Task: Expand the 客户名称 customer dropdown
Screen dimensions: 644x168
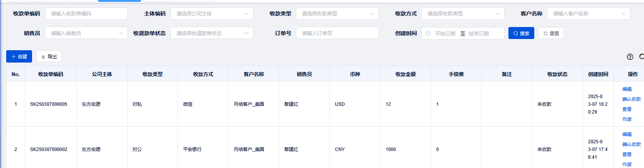Action: tap(588, 14)
